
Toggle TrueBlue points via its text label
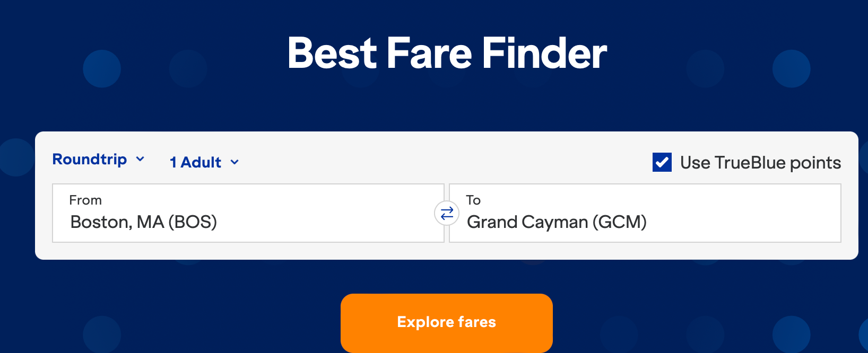tap(760, 163)
